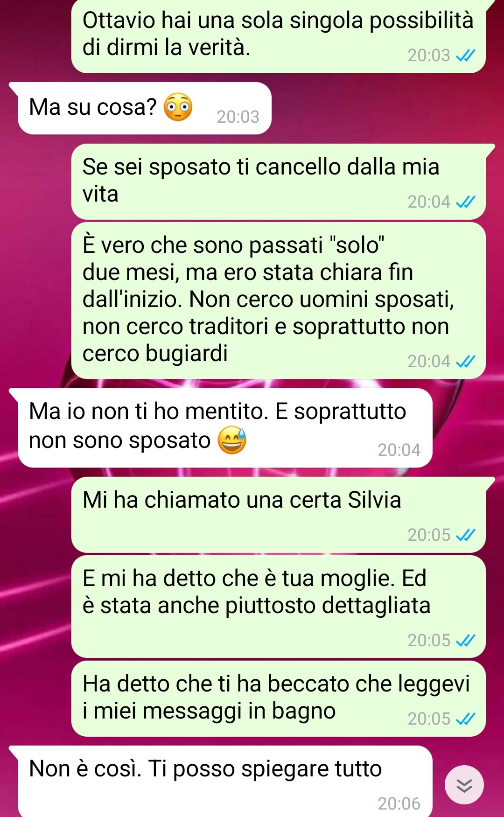Select the 'Ma io non ti ho mentito' reply
The height and width of the screenshot is (817, 504).
(x=225, y=428)
